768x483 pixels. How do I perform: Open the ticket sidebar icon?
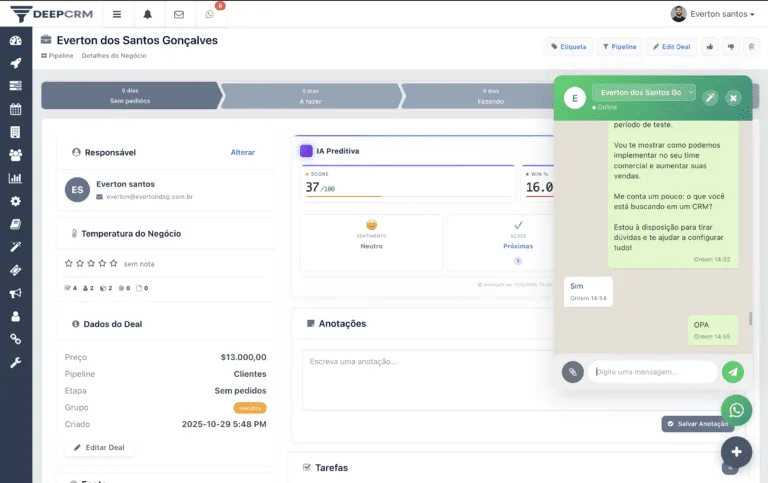tap(16, 270)
